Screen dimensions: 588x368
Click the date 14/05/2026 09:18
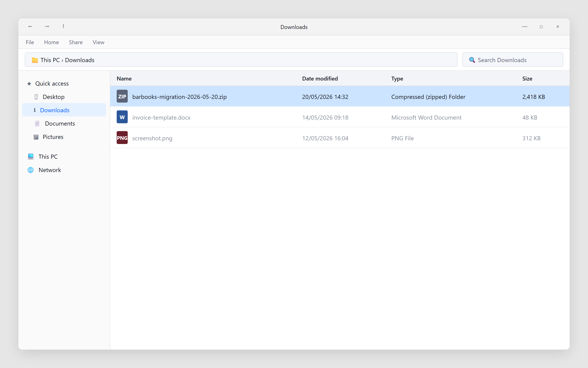(x=325, y=118)
